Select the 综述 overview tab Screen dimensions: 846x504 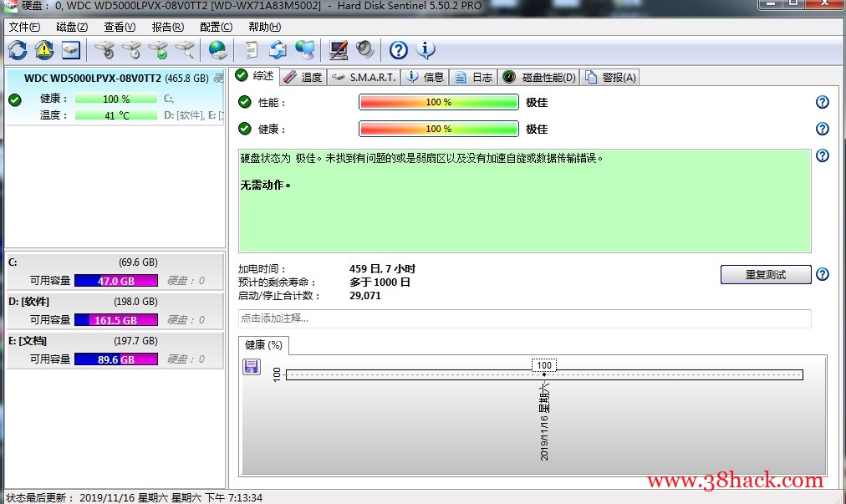click(255, 76)
